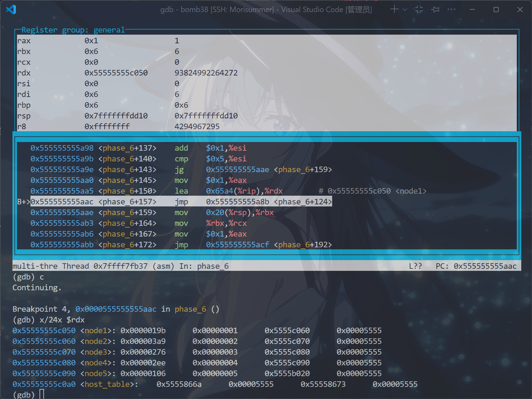Click the node1 address 0x55555555c050 in memory dump
The width and height of the screenshot is (532, 399).
point(44,330)
